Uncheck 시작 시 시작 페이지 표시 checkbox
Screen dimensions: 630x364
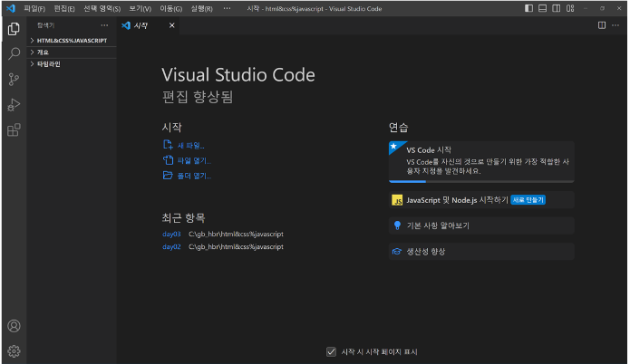(x=331, y=352)
